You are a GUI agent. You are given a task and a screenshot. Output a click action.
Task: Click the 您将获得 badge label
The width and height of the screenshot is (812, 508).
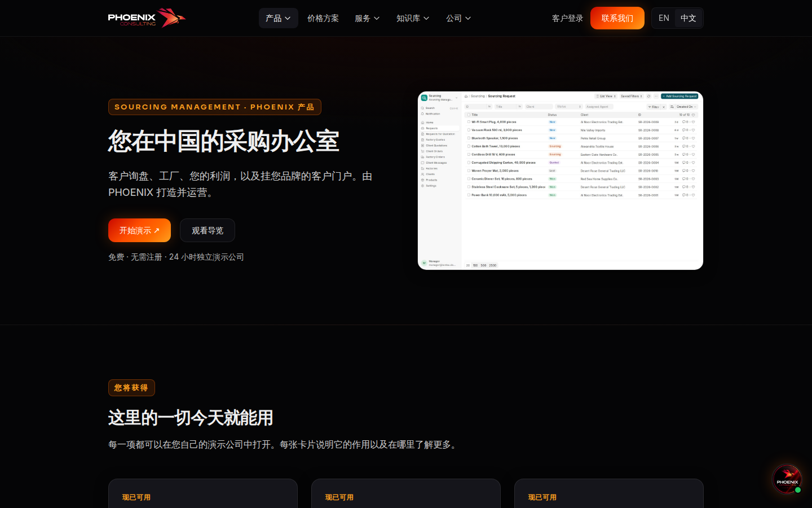point(131,388)
